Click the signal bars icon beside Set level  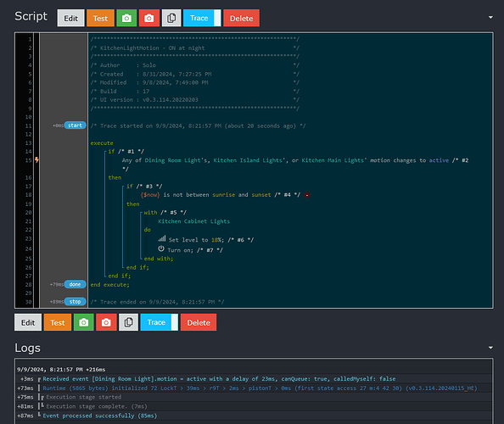click(162, 238)
